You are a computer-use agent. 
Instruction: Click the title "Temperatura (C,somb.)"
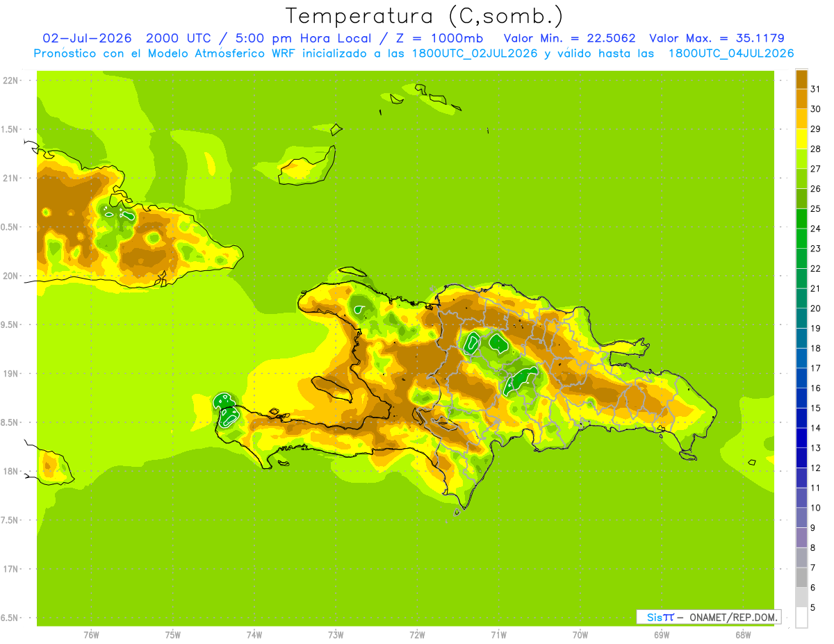click(x=425, y=16)
